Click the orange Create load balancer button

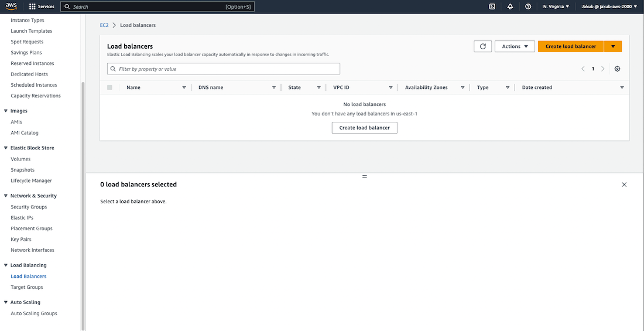click(570, 46)
